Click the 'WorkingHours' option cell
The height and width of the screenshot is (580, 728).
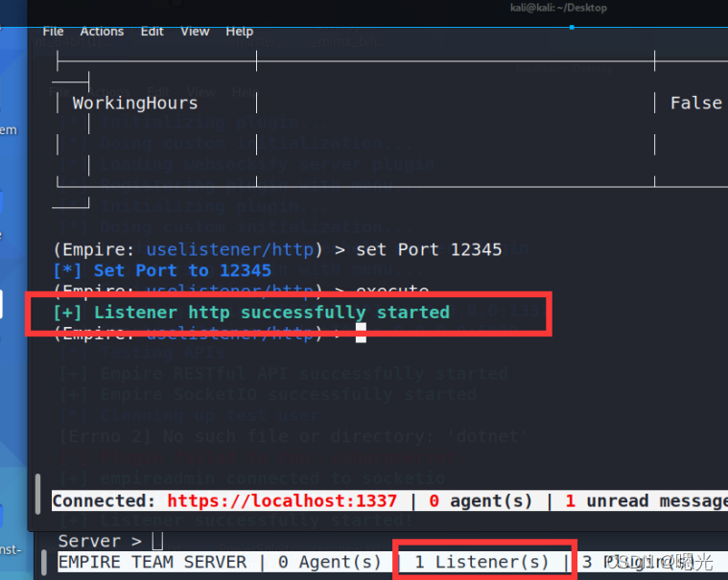pyautogui.click(x=134, y=103)
